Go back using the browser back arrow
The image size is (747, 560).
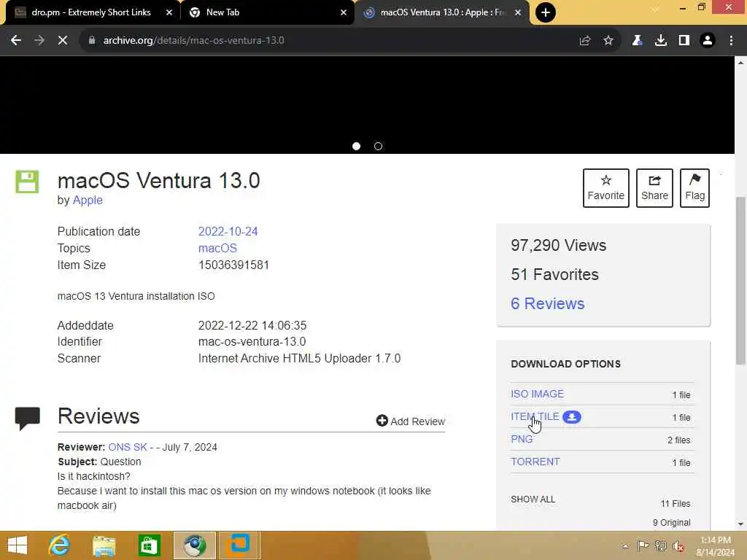click(16, 41)
